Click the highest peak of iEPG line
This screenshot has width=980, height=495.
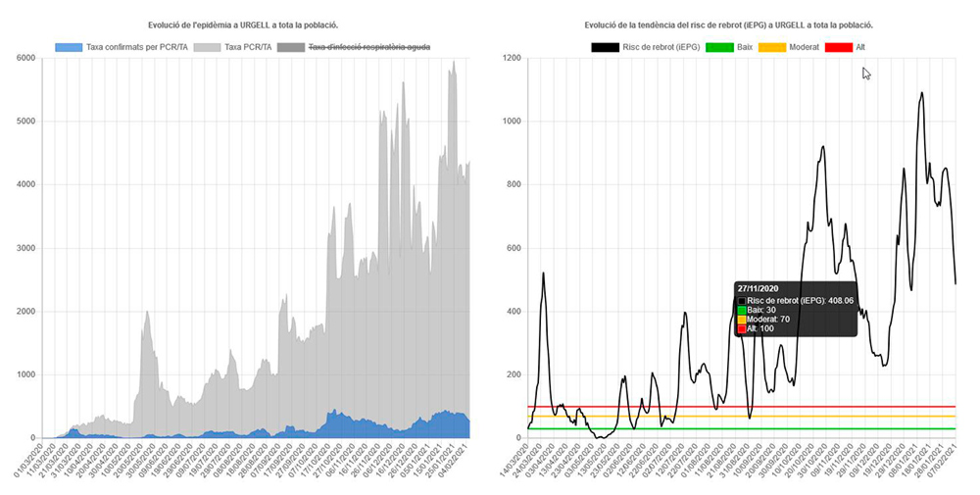click(x=921, y=93)
